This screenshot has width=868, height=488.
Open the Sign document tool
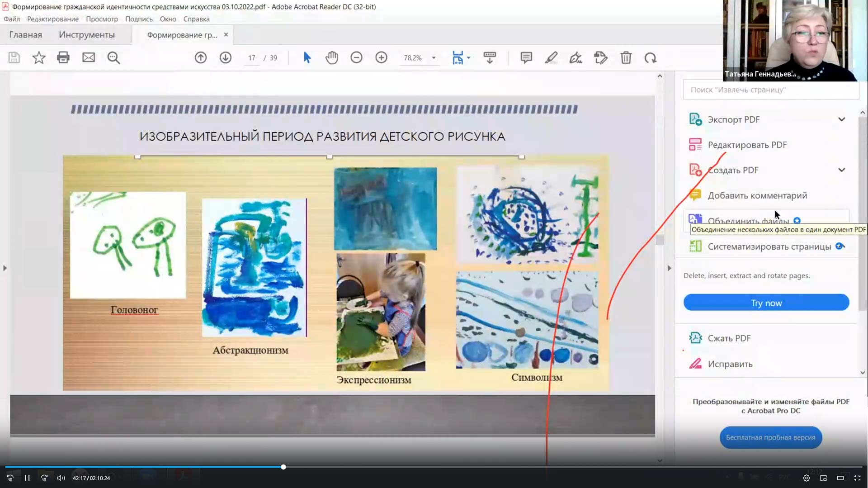[x=576, y=57]
